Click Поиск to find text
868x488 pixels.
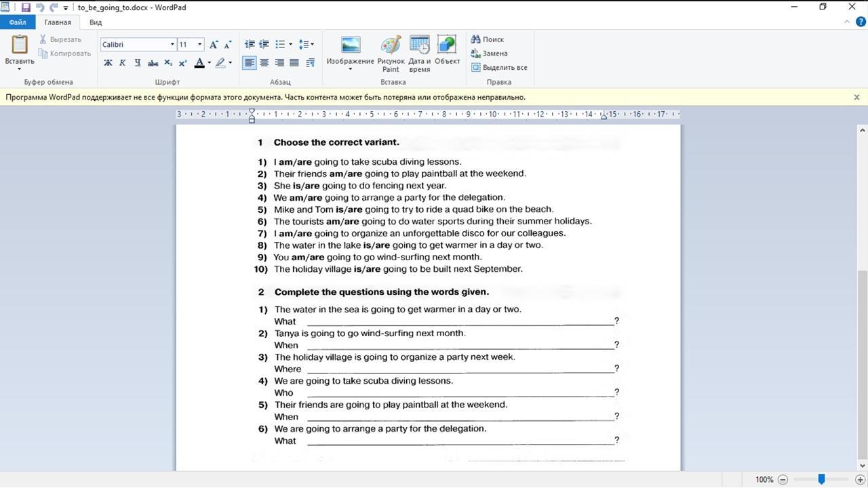488,39
